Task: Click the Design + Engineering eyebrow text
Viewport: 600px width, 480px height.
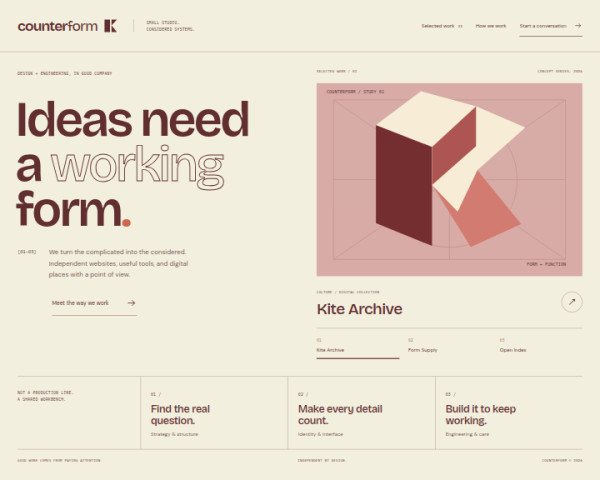Action: 65,73
